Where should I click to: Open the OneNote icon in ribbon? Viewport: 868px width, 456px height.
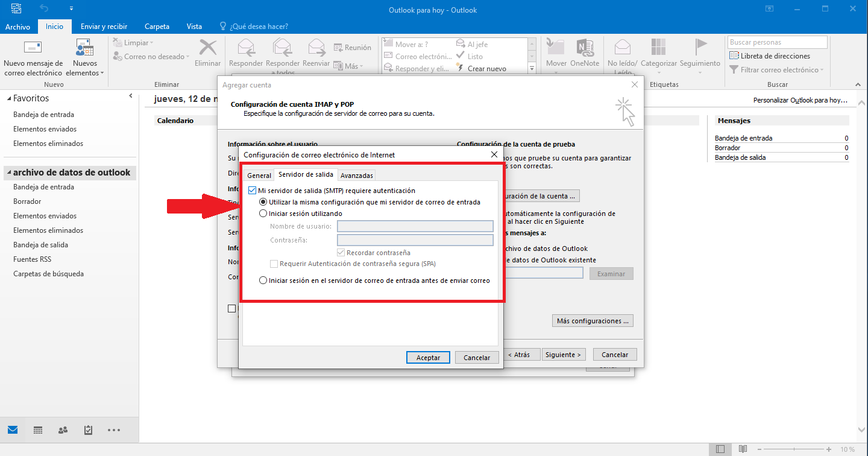pyautogui.click(x=584, y=48)
